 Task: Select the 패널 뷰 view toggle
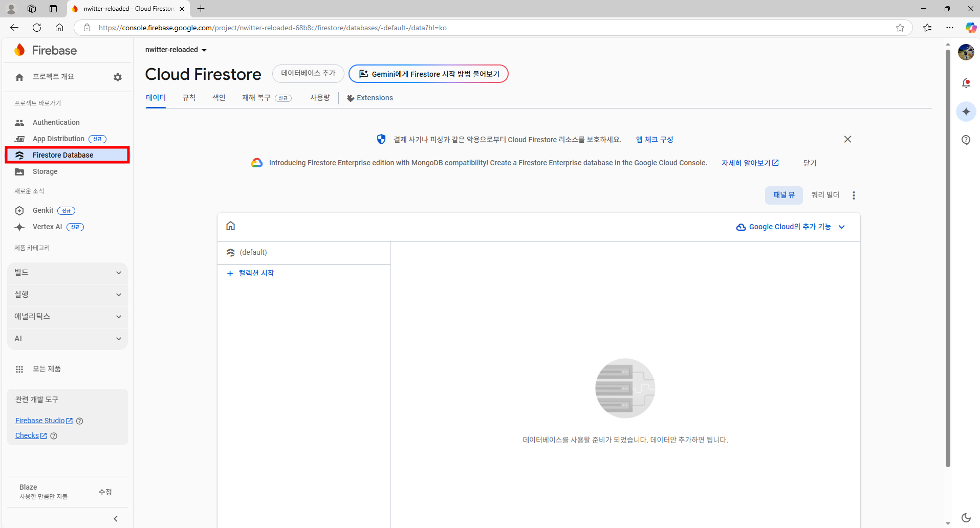coord(783,195)
